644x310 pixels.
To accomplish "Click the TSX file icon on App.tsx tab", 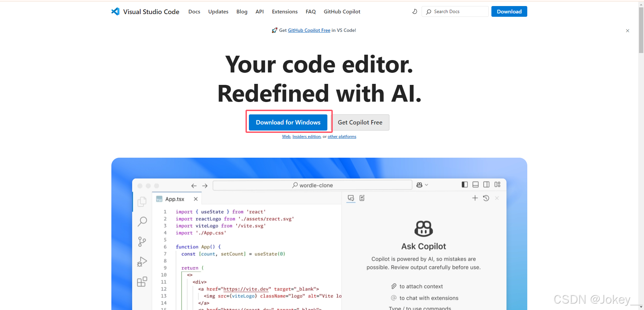I will pyautogui.click(x=159, y=199).
